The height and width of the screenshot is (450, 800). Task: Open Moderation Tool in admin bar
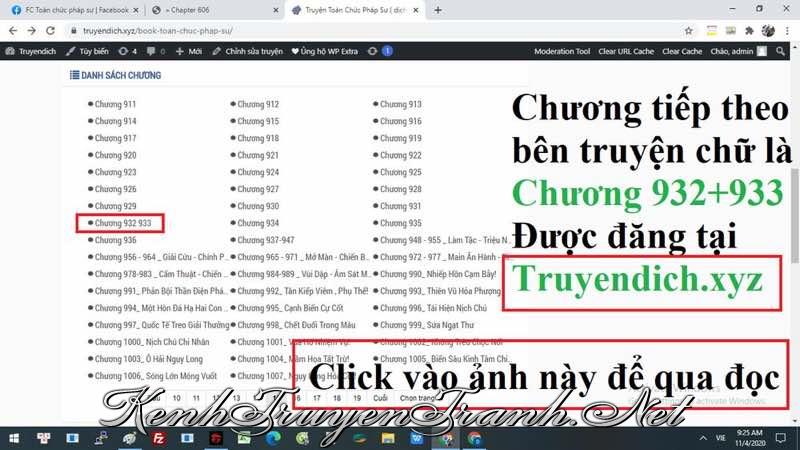point(562,51)
